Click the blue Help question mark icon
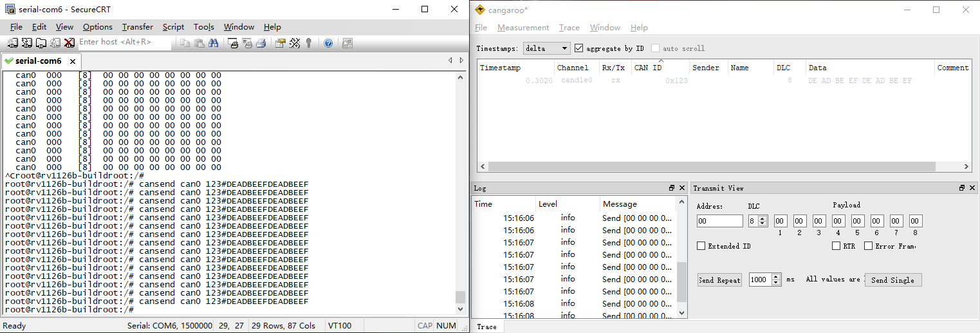The height and width of the screenshot is (333, 980). tap(328, 43)
